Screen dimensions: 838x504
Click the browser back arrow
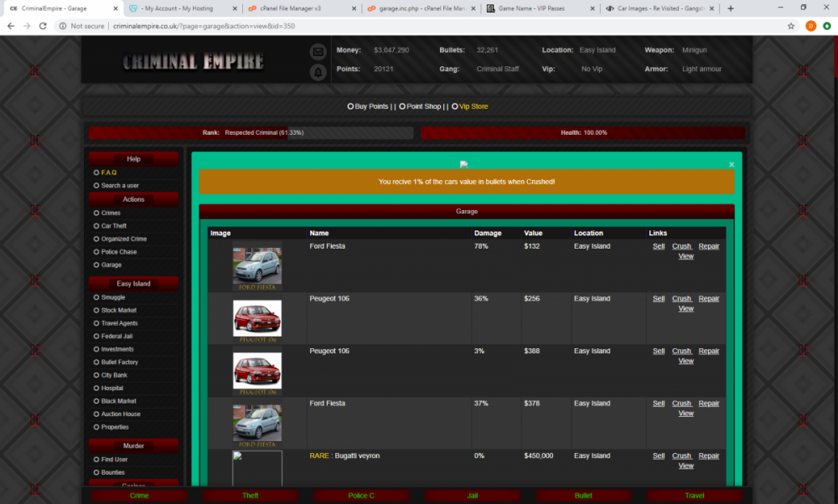(x=10, y=26)
